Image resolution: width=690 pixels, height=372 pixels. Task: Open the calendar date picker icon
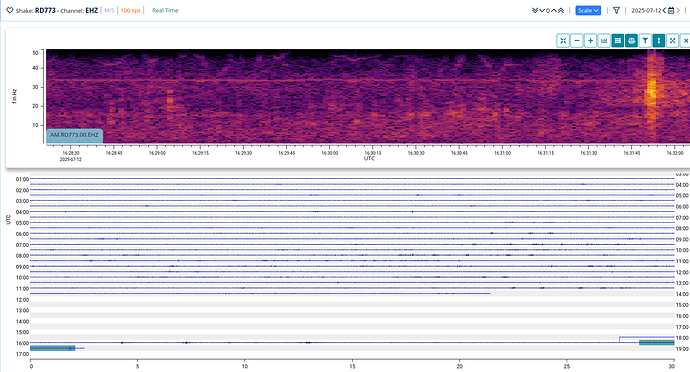(x=671, y=10)
